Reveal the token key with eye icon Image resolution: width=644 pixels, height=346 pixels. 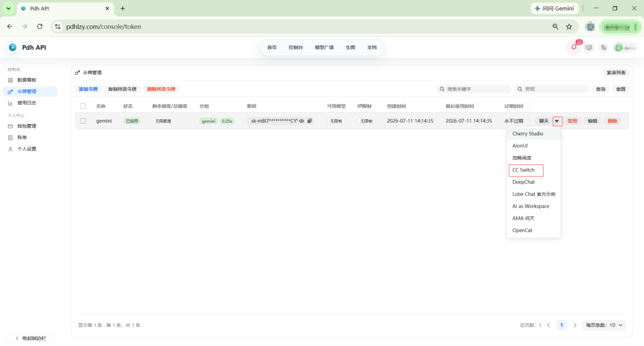(x=302, y=121)
